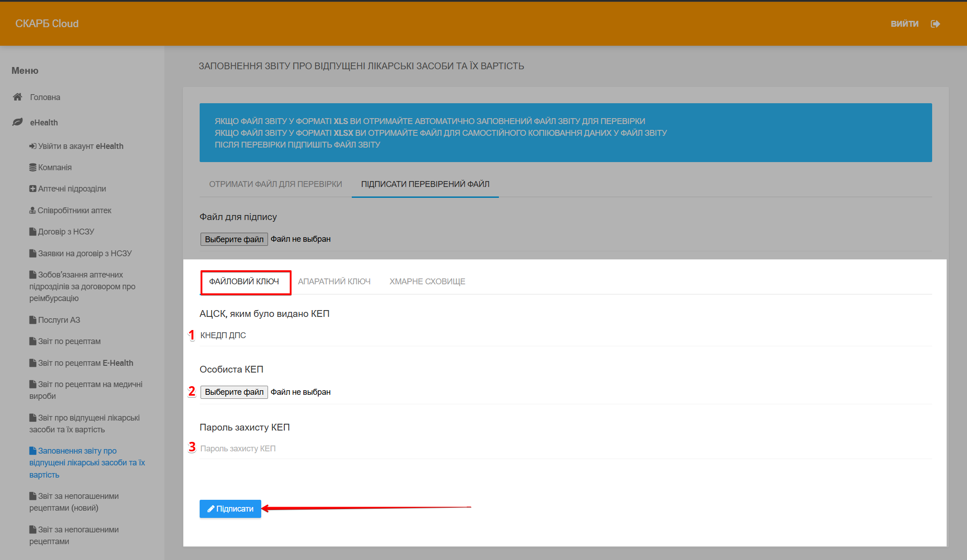Image resolution: width=967 pixels, height=560 pixels.
Task: Open the АЦСК dropdown showing КНЕДП ДПС
Action: pyautogui.click(x=565, y=335)
